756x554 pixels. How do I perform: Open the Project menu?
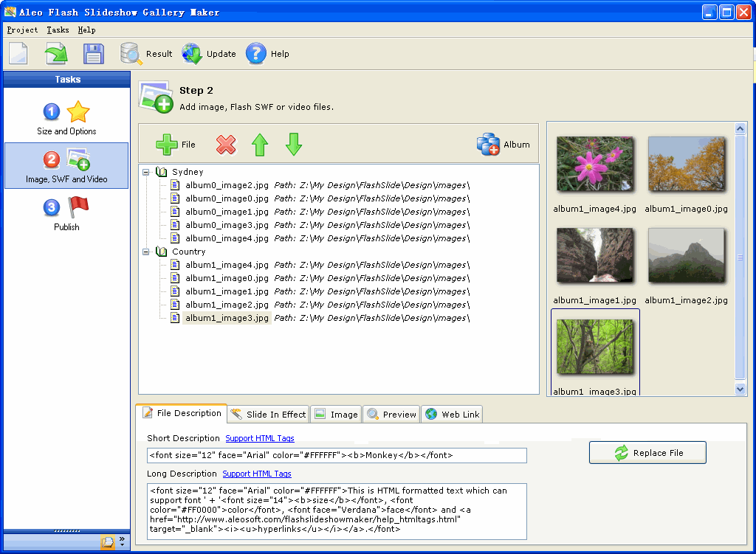tap(22, 30)
